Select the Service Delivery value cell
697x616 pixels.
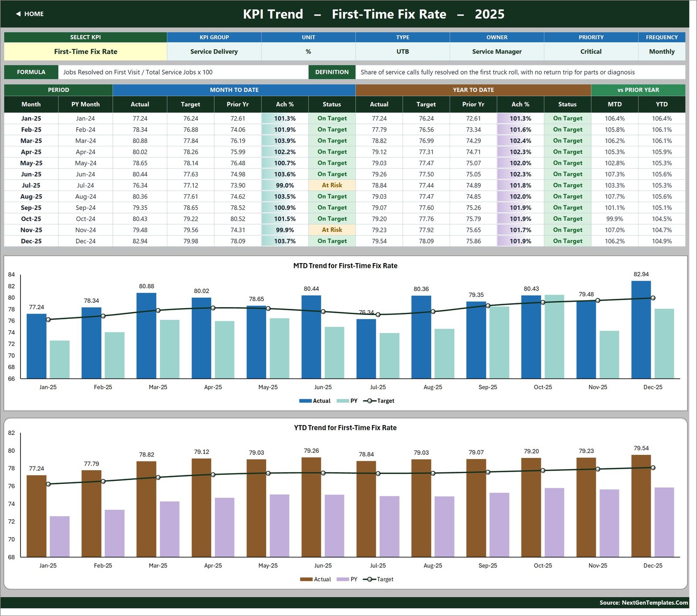214,51
